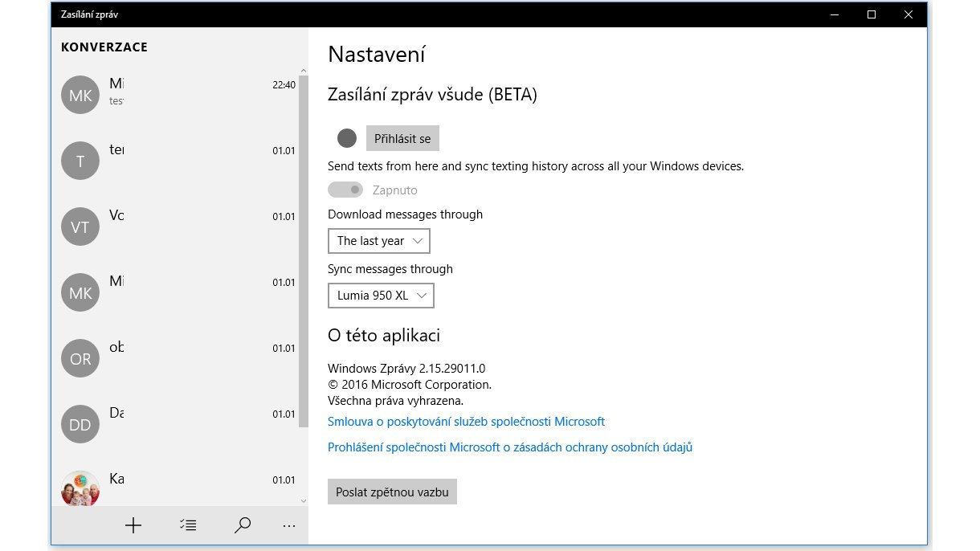Viewport: 980px width, 551px height.
Task: Click the Windows Zprávy 2.15.29011.0 version text
Action: 406,369
